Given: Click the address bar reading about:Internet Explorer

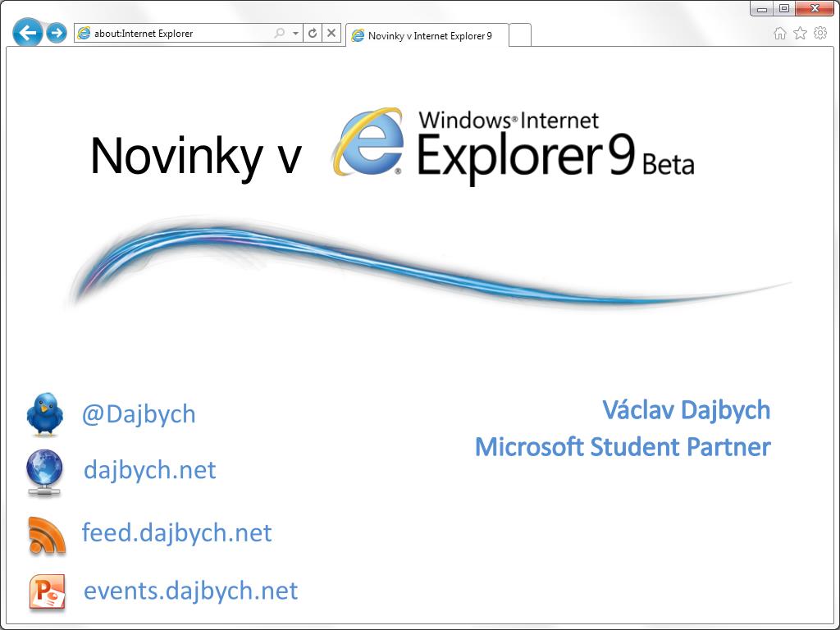Looking at the screenshot, I should 188,33.
